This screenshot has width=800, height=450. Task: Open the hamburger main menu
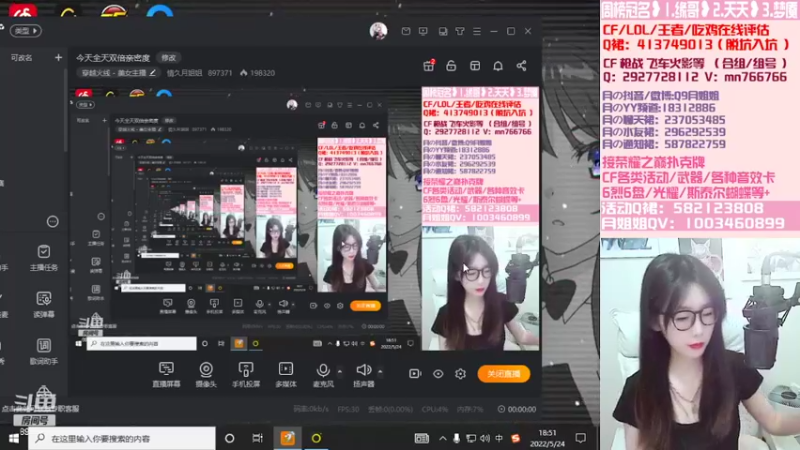[477, 31]
